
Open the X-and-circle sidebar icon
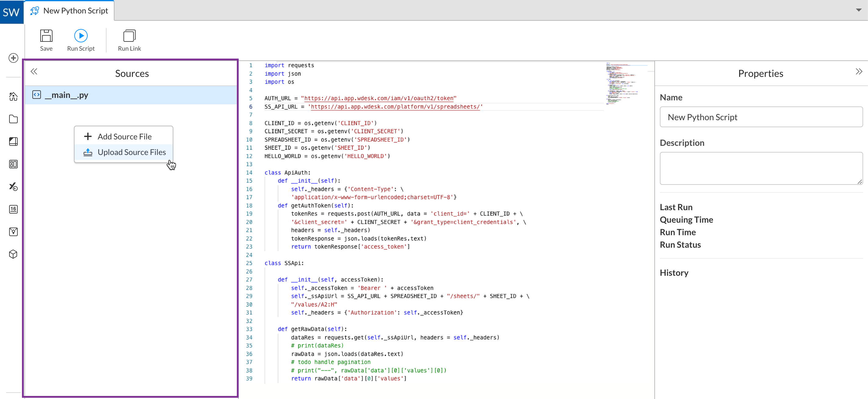click(13, 187)
